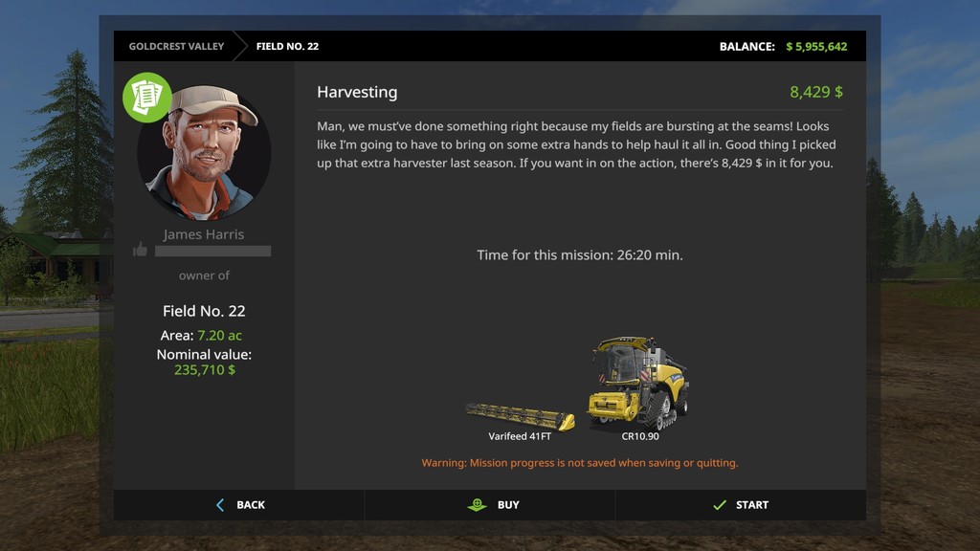Image resolution: width=980 pixels, height=551 pixels.
Task: Click the 8,429 $ mission reward
Action: tap(816, 92)
